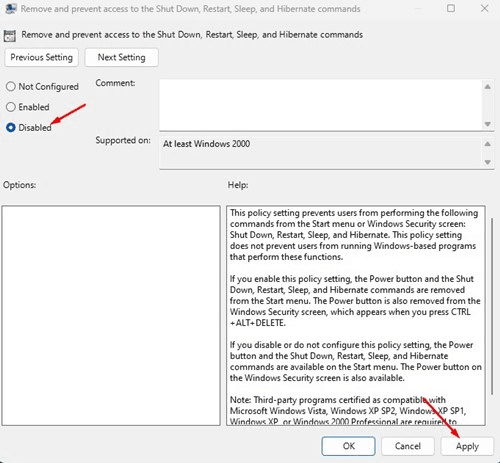Viewport: 500px width, 463px height.
Task: Click the policy icon in the title bar
Action: coord(11,9)
